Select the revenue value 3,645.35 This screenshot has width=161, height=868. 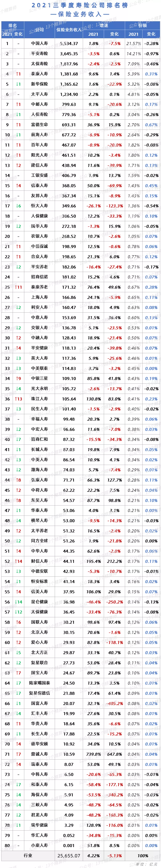point(69,54)
